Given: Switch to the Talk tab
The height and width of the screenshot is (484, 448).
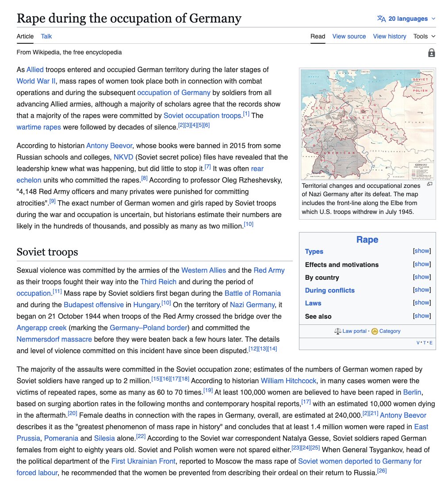Looking at the screenshot, I should (x=46, y=36).
